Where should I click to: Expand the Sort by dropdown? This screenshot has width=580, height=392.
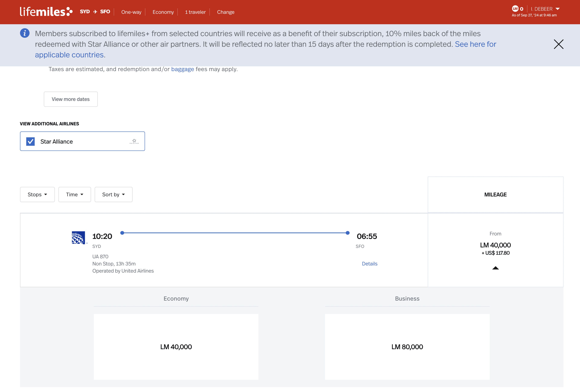(x=114, y=194)
